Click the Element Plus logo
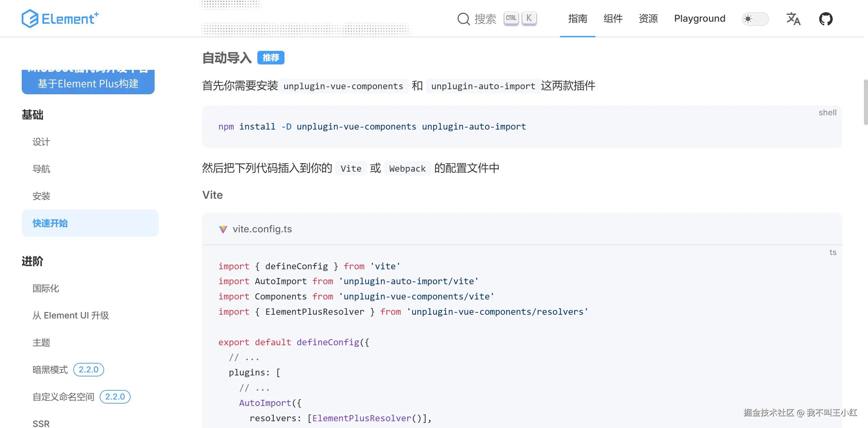868x428 pixels. click(x=60, y=18)
